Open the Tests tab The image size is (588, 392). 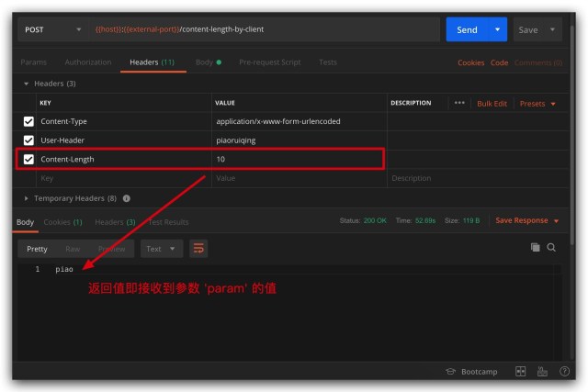point(328,62)
